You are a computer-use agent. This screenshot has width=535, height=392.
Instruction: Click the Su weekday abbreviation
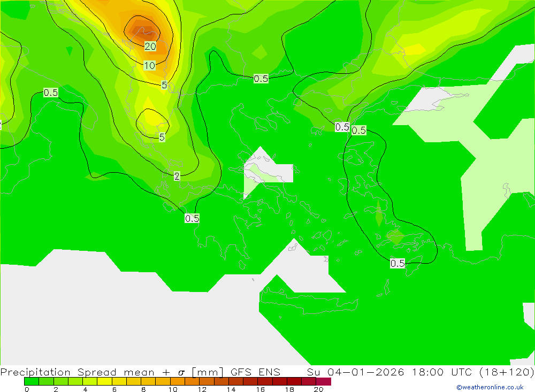click(x=314, y=372)
